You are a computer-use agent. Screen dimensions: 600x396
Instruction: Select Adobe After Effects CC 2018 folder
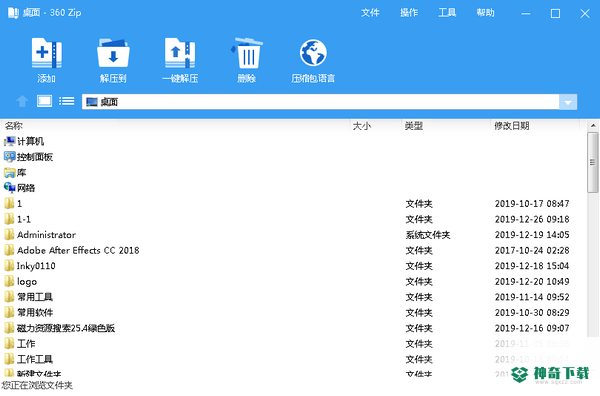tap(78, 250)
